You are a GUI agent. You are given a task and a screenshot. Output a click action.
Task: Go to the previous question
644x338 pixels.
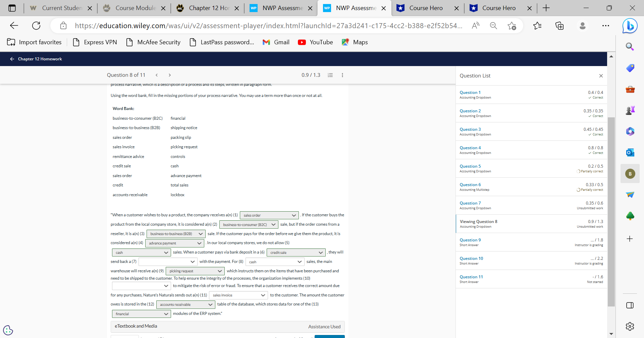pyautogui.click(x=157, y=75)
